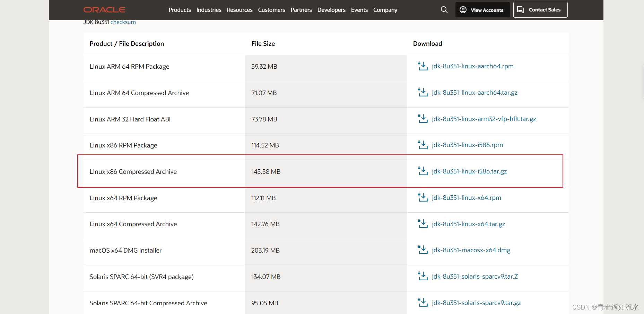This screenshot has width=644, height=314.
Task: Open the search magnifier icon
Action: click(x=444, y=10)
